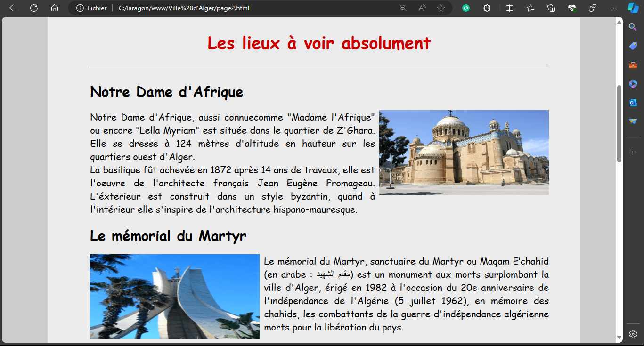This screenshot has height=346, width=644.
Task: Open Edge Settings and more menu
Action: pyautogui.click(x=613, y=8)
